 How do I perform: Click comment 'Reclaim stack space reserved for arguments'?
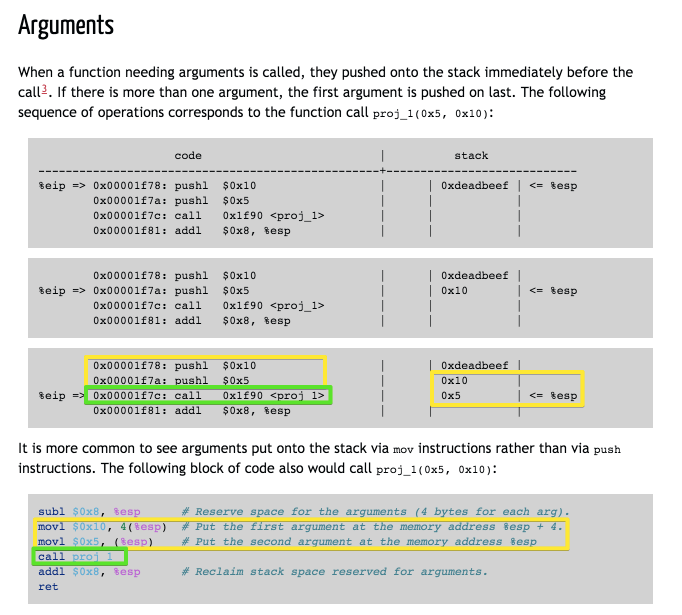point(334,572)
